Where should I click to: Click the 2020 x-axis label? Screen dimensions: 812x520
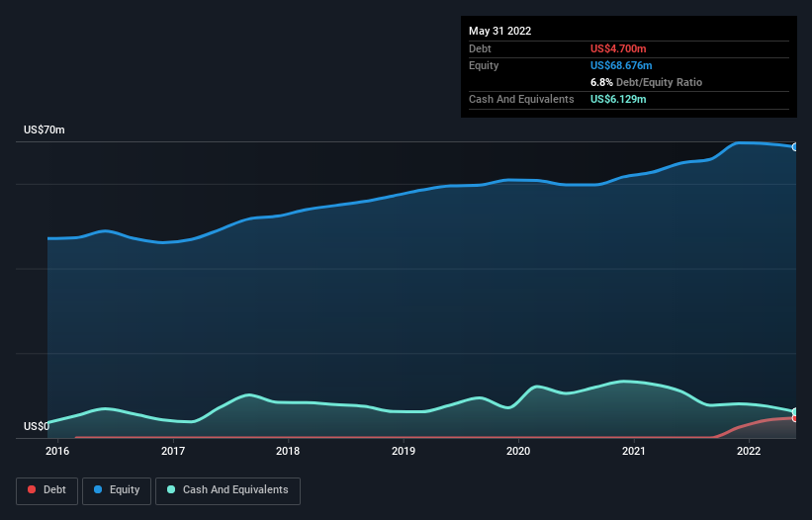pos(518,452)
